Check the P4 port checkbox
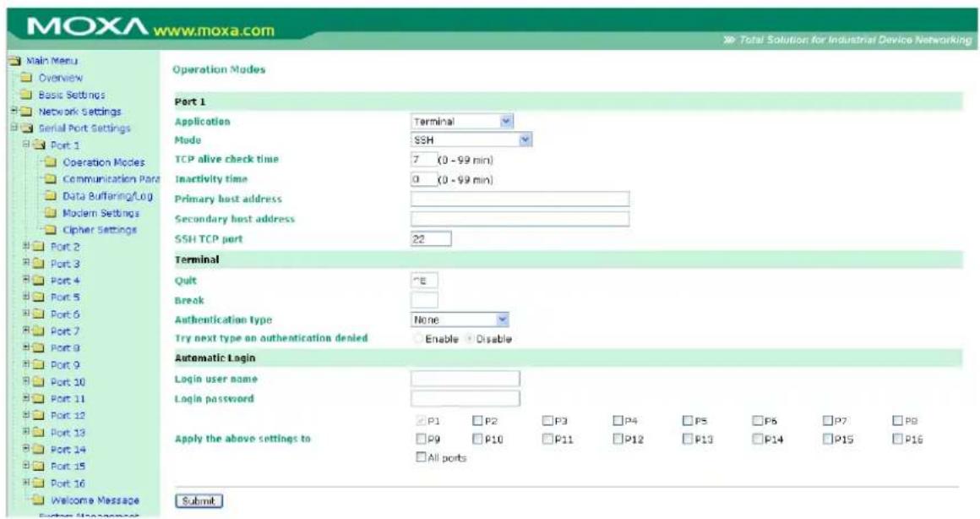 (618, 421)
